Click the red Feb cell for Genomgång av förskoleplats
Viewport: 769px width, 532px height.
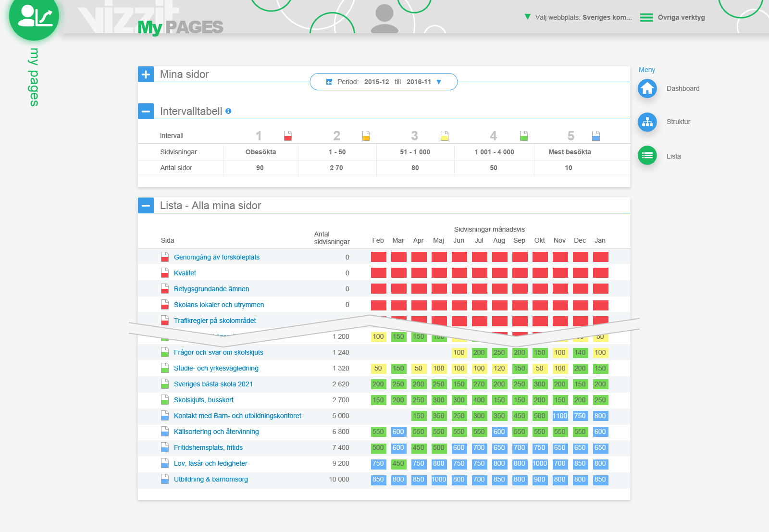378,257
